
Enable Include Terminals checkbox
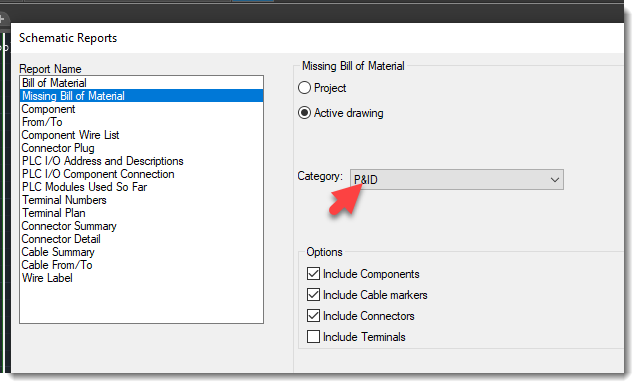tap(313, 337)
